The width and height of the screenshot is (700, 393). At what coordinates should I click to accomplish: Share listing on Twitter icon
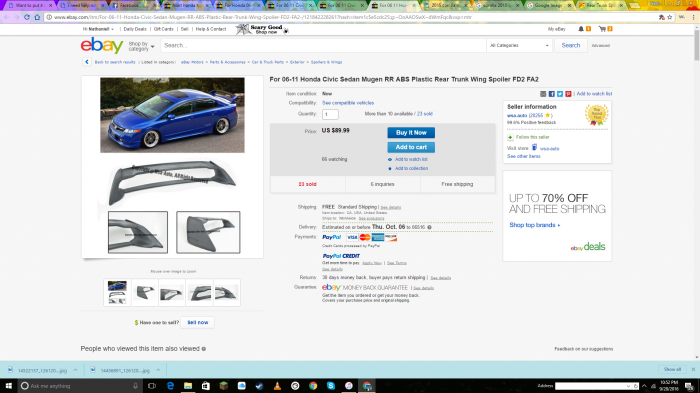560,94
